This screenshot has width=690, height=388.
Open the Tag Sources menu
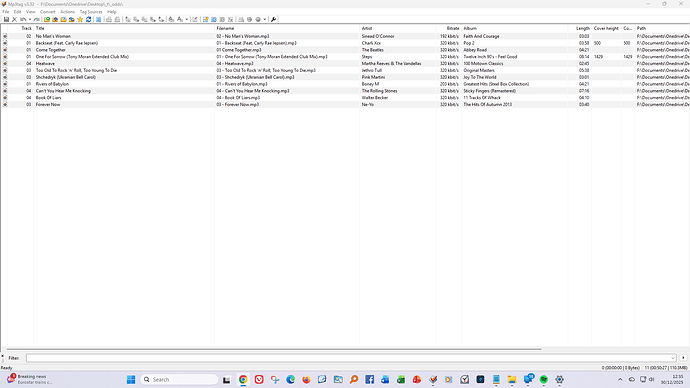[91, 12]
